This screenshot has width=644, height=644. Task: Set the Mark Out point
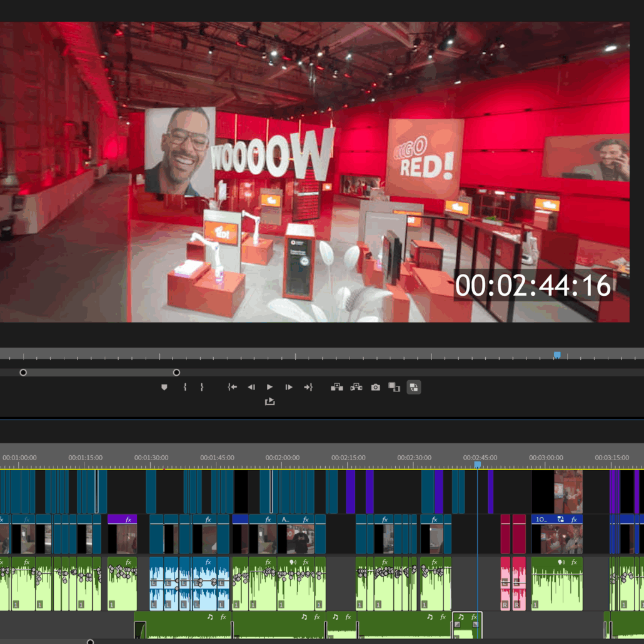pyautogui.click(x=202, y=387)
